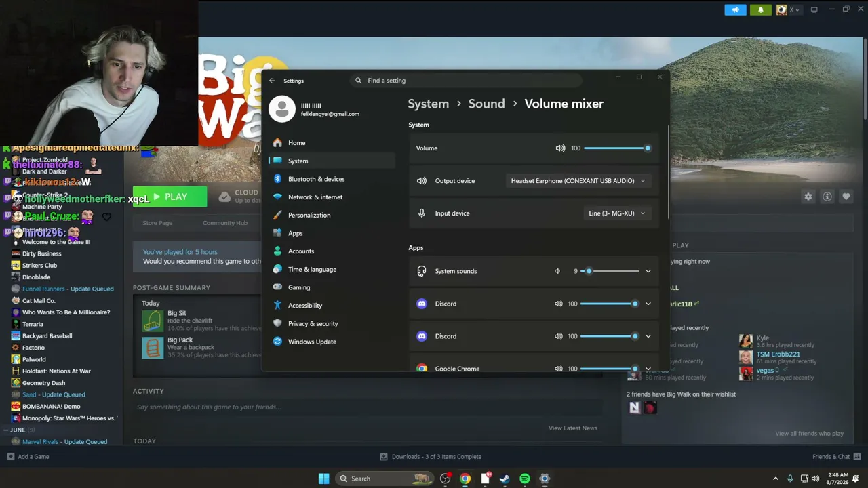Go back with the Settings back arrow

click(x=272, y=81)
